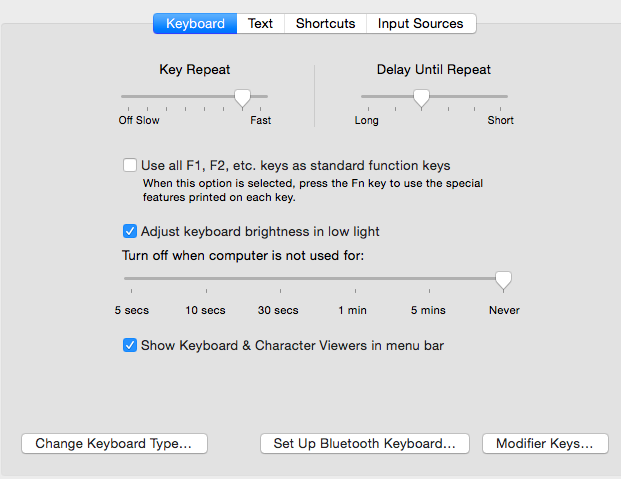
Task: Enable F1, F2 as standard function keys
Action: pos(130,166)
